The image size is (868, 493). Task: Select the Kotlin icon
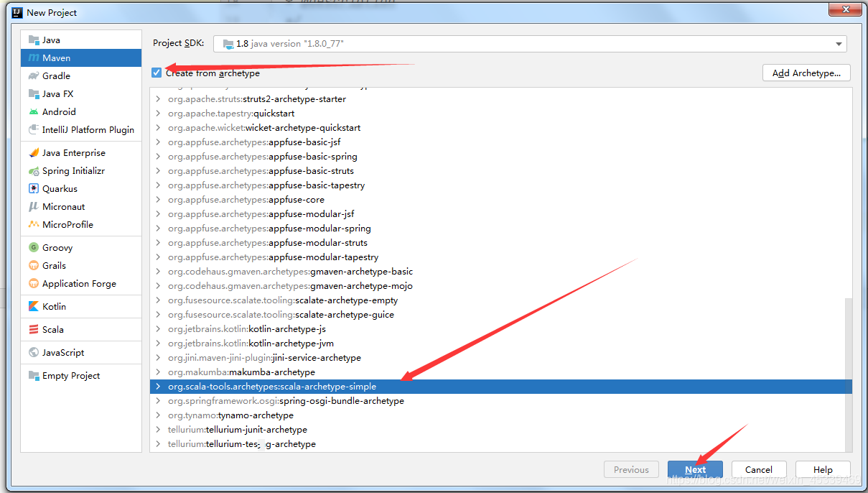coord(33,307)
